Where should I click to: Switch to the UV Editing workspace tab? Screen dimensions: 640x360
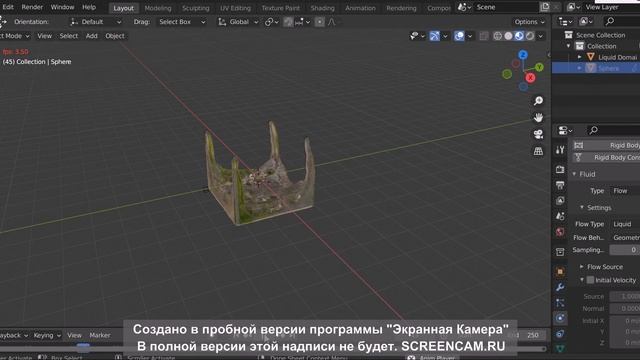pos(235,8)
